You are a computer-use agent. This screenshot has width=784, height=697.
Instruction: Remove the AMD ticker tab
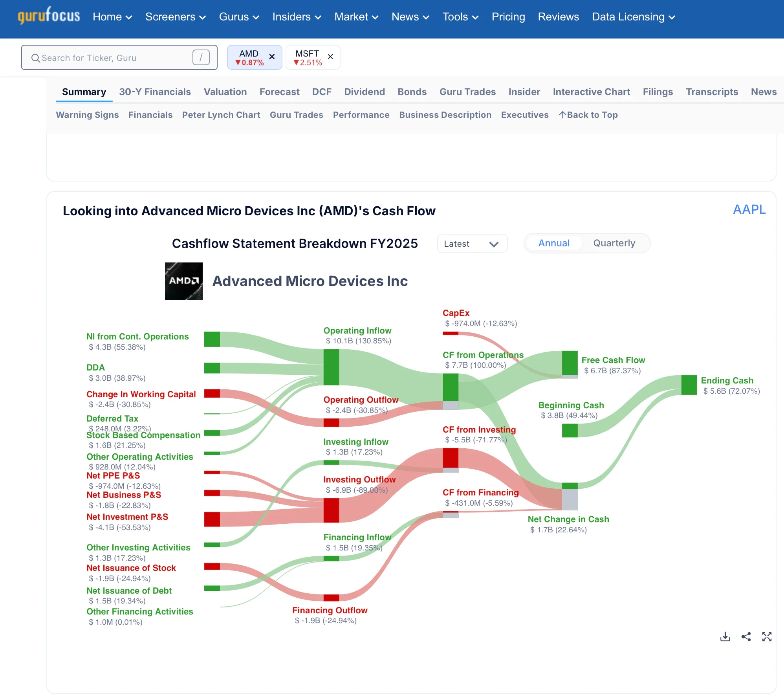click(x=272, y=57)
